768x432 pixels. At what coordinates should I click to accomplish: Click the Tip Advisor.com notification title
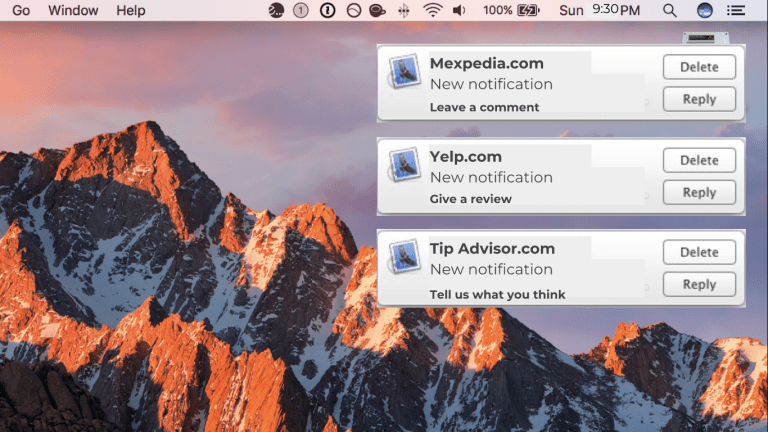click(x=492, y=248)
